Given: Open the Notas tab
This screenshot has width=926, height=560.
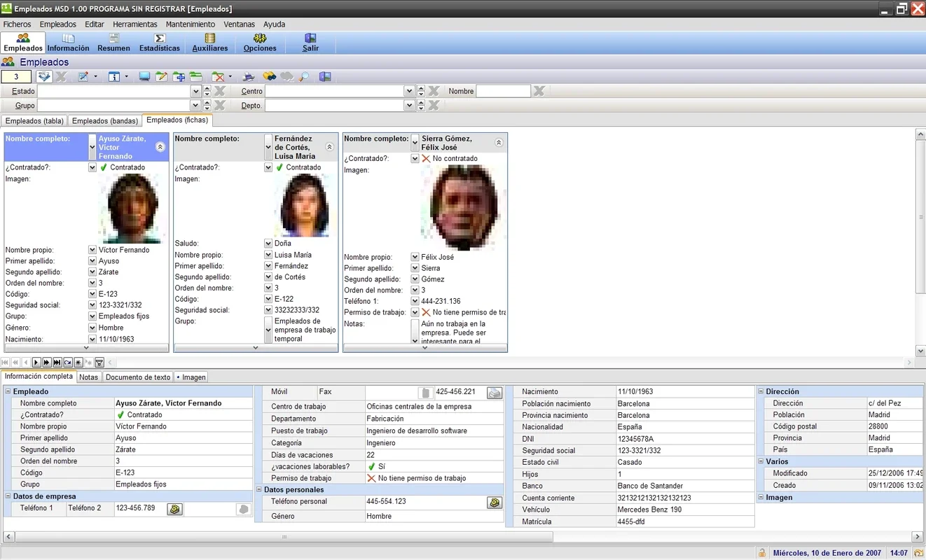Looking at the screenshot, I should 88,377.
